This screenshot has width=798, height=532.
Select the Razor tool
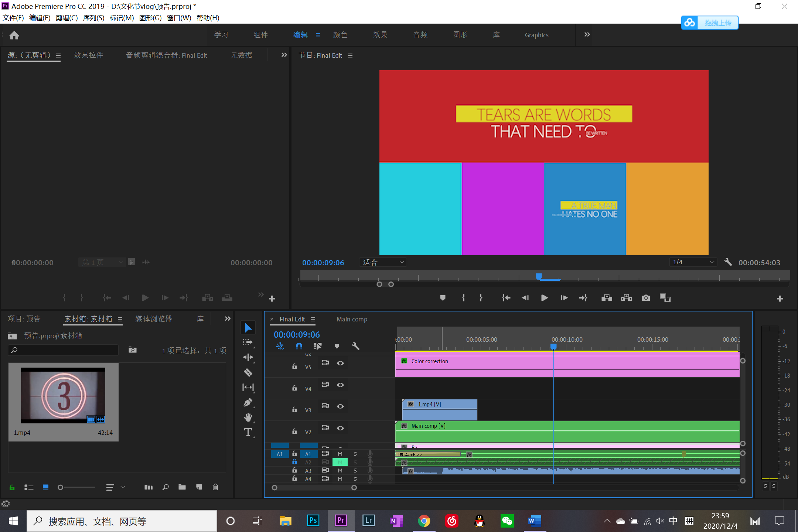click(x=248, y=372)
